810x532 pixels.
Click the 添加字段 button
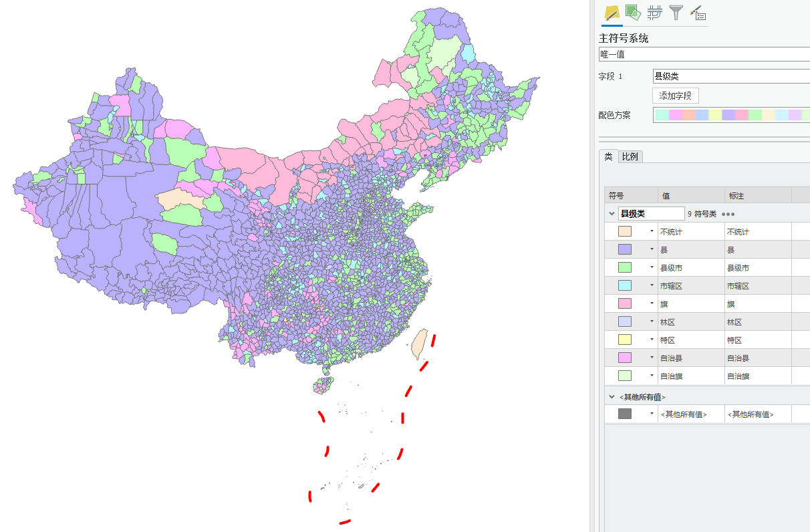[x=675, y=96]
